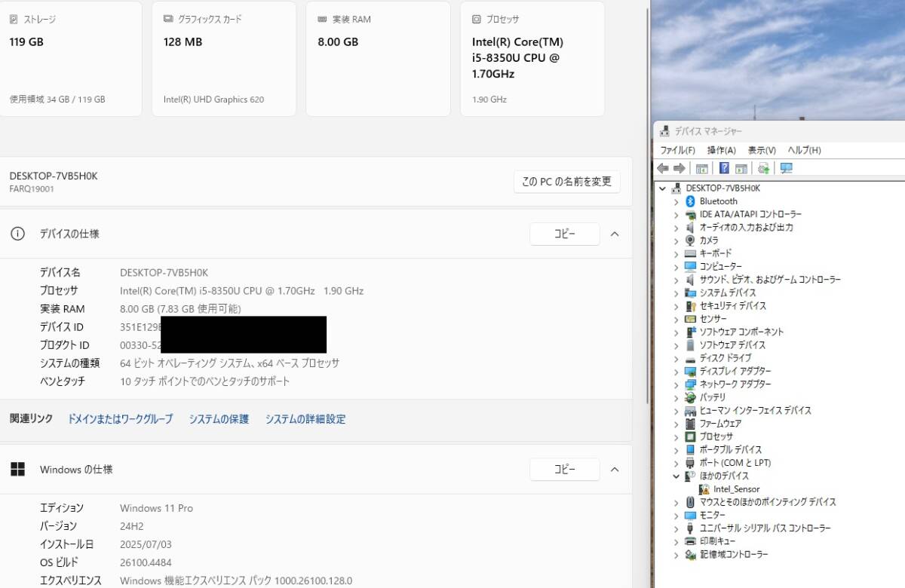This screenshot has height=588, width=905.
Task: Click the 実装 RAM card icon
Action: pyautogui.click(x=322, y=19)
